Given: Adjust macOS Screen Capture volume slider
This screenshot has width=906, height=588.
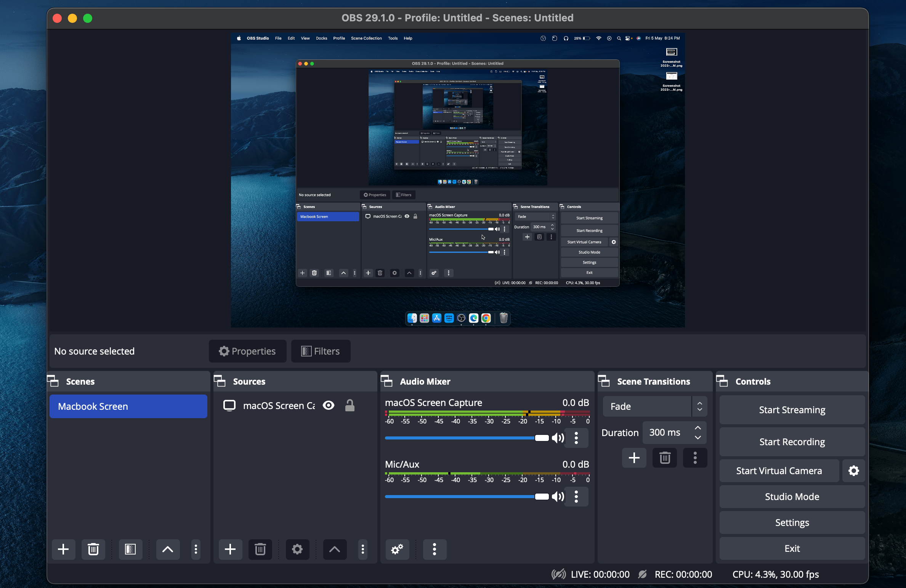Looking at the screenshot, I should (467, 438).
